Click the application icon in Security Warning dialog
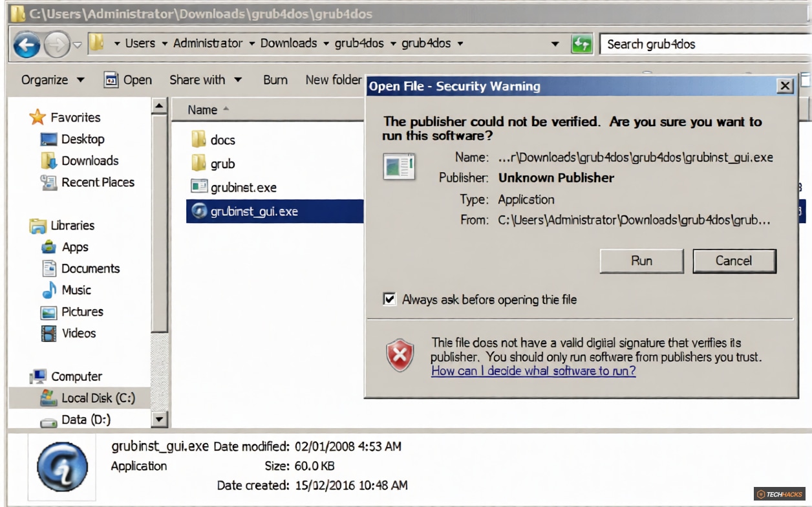Screen dimensions: 812x507 (x=399, y=166)
